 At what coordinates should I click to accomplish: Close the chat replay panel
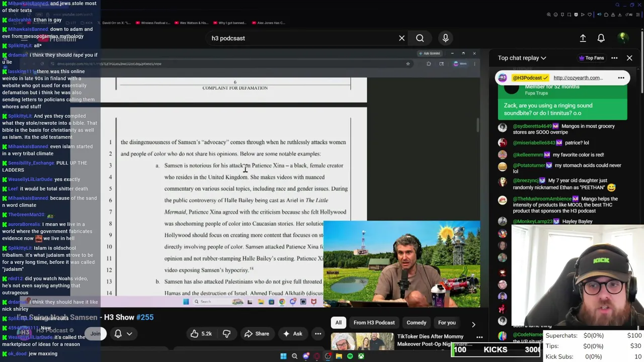tap(629, 58)
